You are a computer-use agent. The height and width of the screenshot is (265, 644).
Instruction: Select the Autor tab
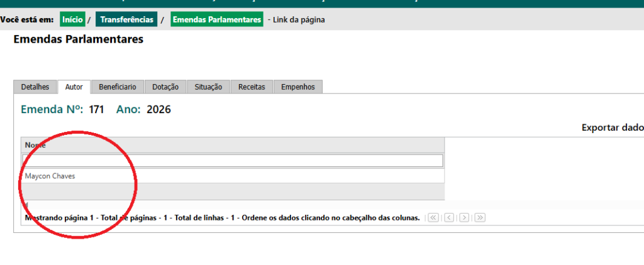click(x=74, y=87)
